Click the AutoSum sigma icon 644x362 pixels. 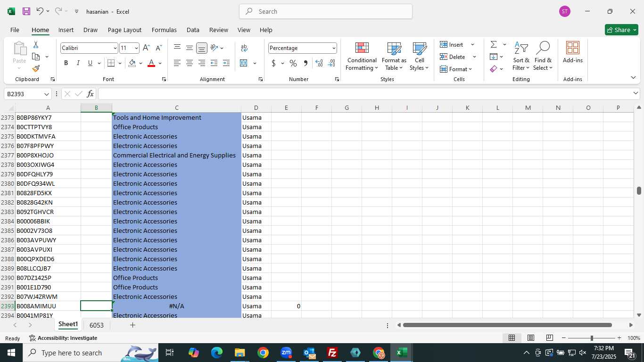click(494, 45)
